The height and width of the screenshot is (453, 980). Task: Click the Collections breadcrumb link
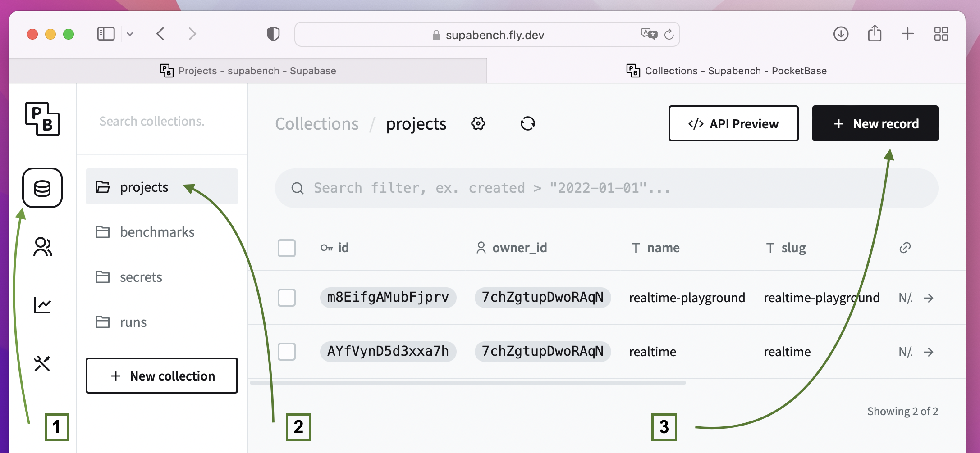[x=317, y=124]
